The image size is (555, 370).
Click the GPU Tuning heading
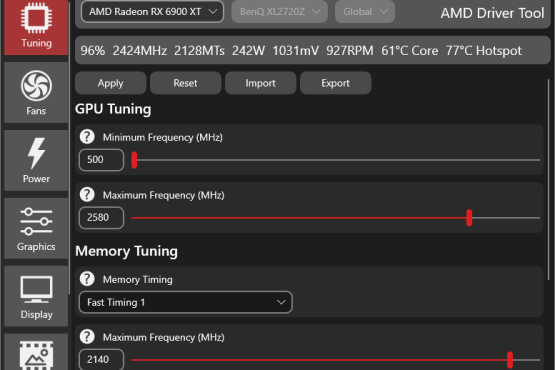[113, 109]
